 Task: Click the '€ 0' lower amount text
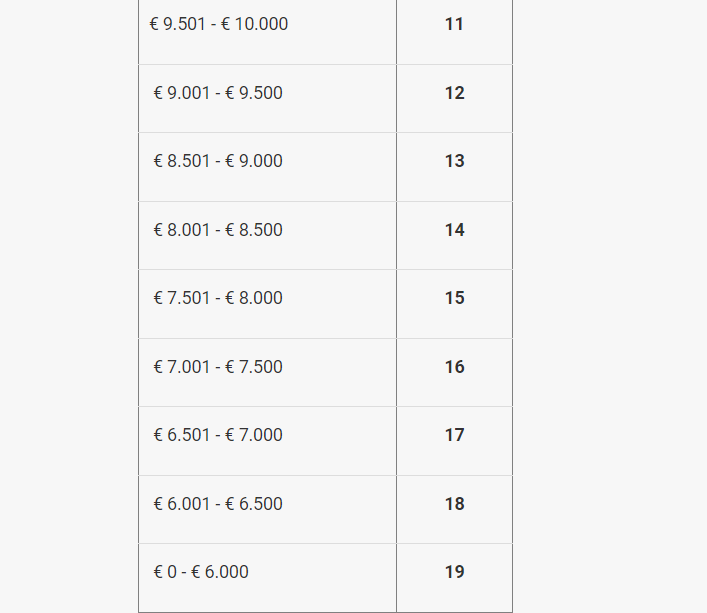[164, 572]
